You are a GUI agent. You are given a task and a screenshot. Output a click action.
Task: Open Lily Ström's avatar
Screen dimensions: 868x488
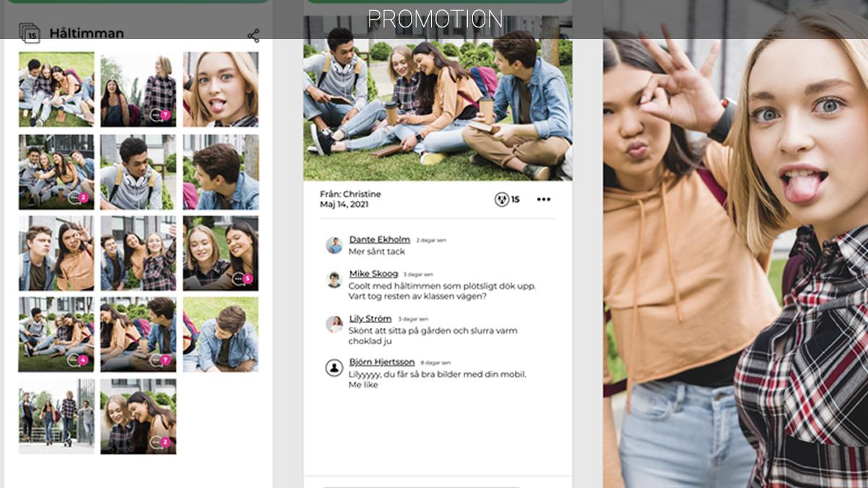[334, 324]
